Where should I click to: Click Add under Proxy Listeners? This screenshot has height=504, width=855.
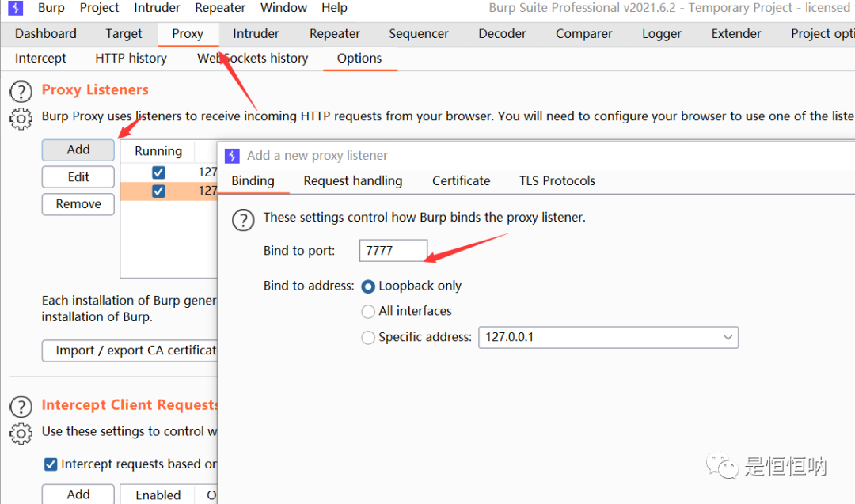tap(78, 150)
